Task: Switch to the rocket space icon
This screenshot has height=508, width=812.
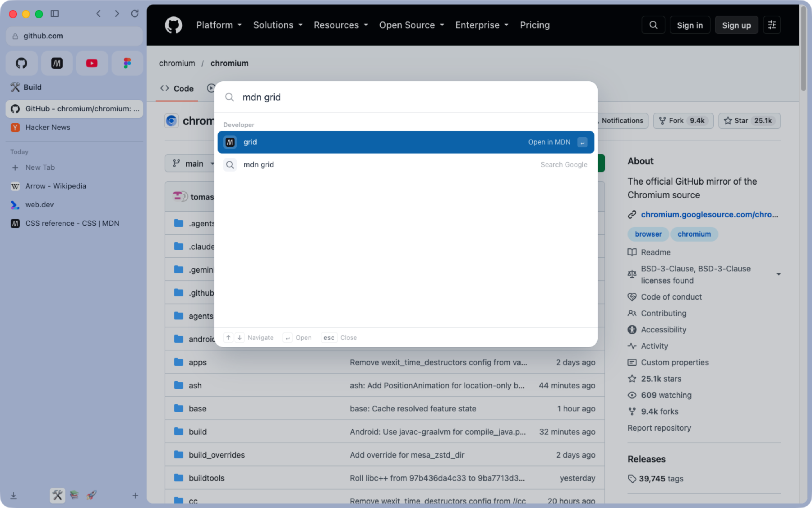Action: click(92, 495)
